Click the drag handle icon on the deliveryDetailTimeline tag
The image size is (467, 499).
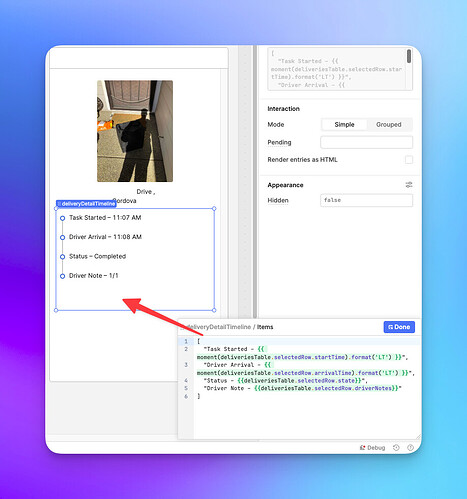click(x=59, y=204)
